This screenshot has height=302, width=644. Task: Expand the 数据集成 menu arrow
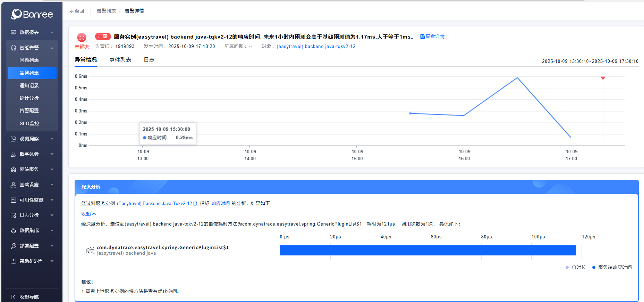pyautogui.click(x=52, y=230)
